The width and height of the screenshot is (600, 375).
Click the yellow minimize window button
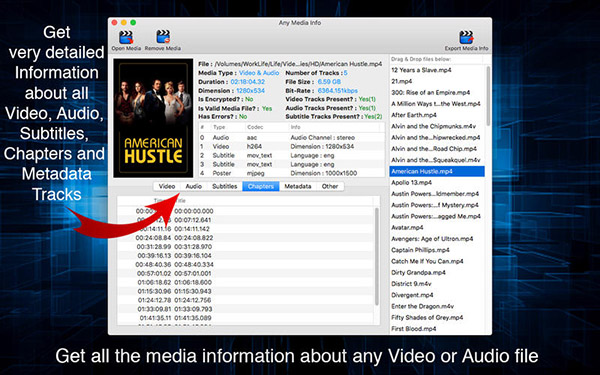(x=124, y=23)
